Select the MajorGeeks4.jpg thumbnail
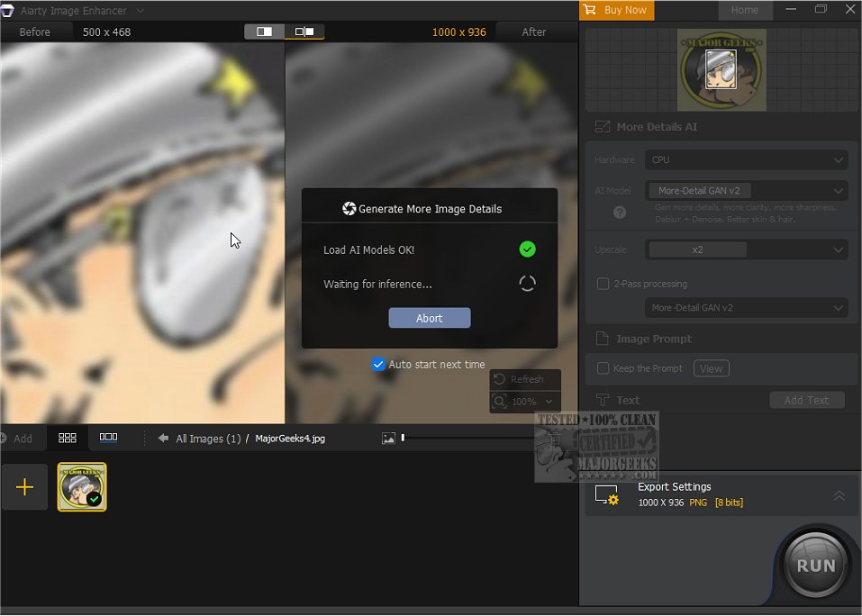The image size is (862, 616). click(81, 486)
